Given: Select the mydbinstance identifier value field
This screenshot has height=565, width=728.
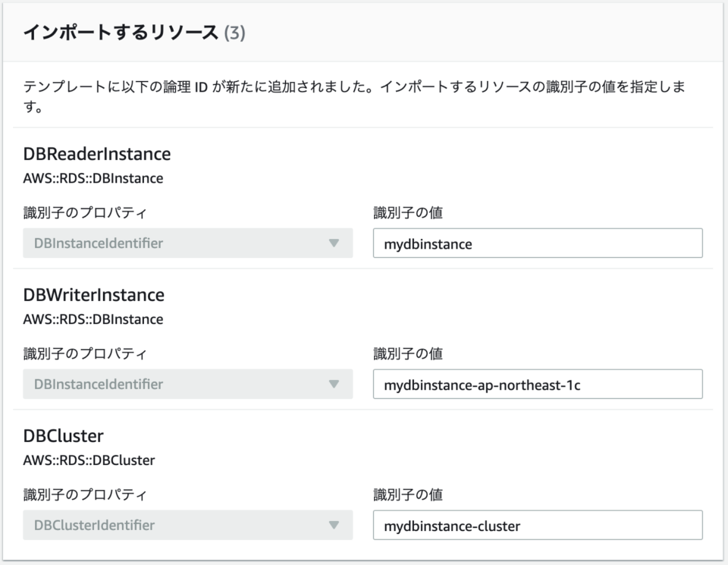Looking at the screenshot, I should [x=538, y=243].
